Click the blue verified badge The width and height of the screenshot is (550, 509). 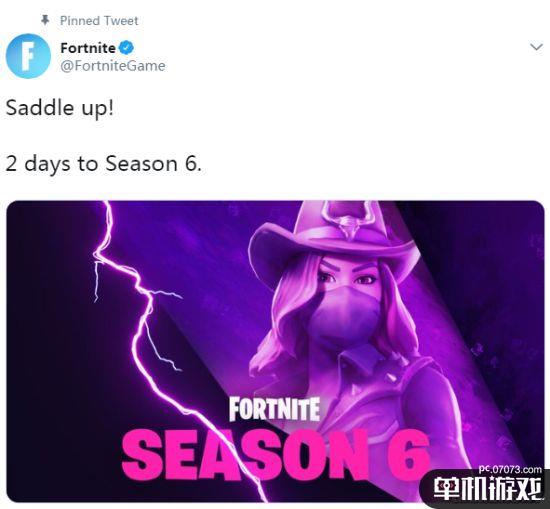127,48
